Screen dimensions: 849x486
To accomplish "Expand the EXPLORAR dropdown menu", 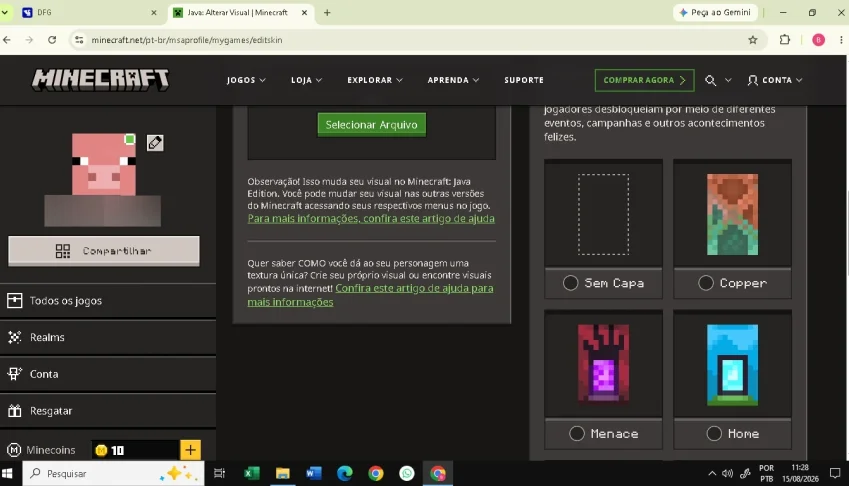I will pyautogui.click(x=375, y=80).
